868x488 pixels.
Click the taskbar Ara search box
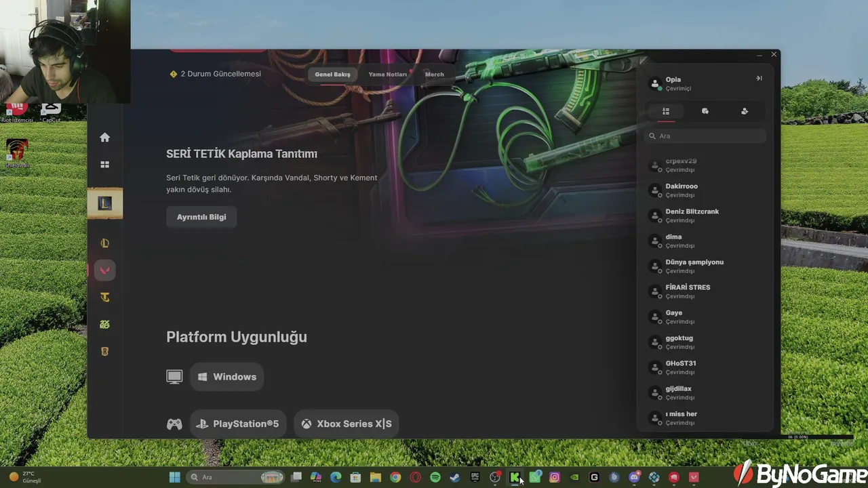[x=236, y=477]
